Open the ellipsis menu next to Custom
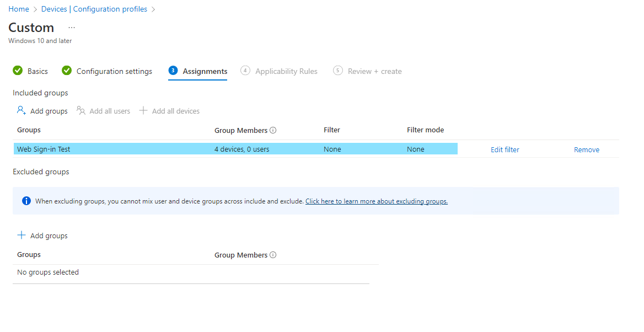The height and width of the screenshot is (332, 644). click(x=71, y=28)
